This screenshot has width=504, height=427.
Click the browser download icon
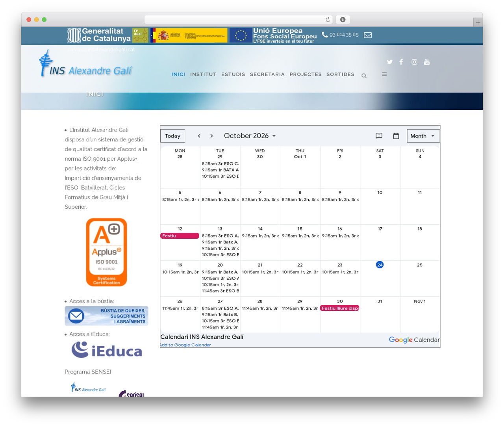point(343,20)
